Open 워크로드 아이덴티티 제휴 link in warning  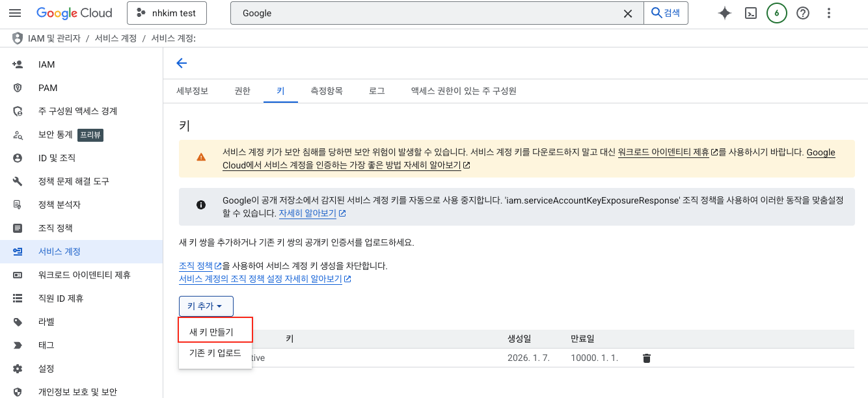662,153
